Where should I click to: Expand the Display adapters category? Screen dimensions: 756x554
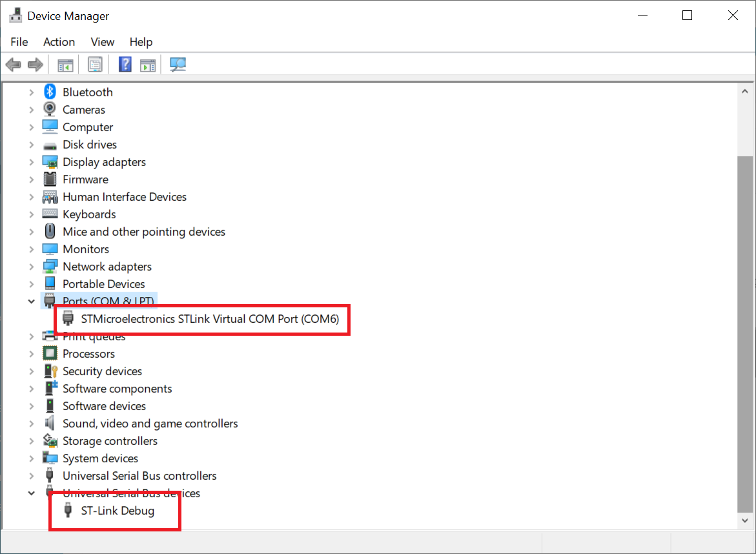click(31, 162)
